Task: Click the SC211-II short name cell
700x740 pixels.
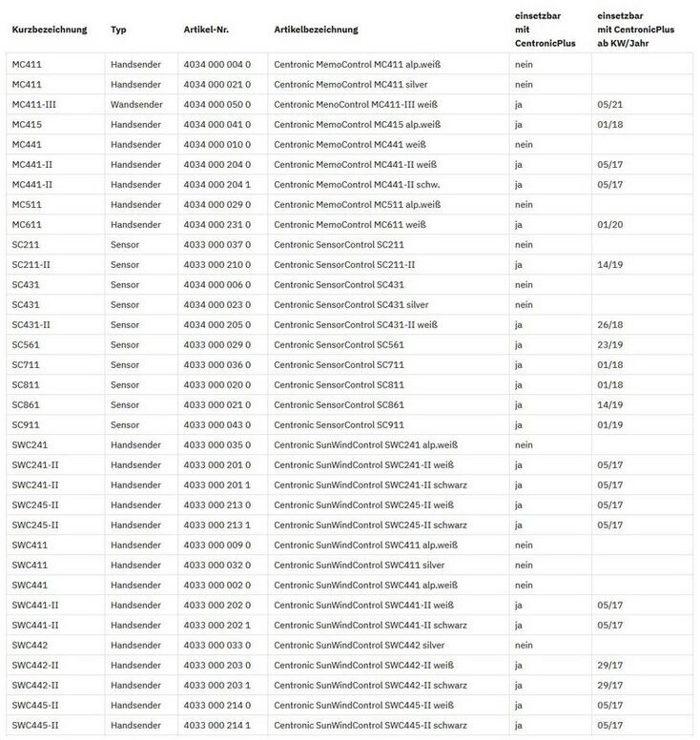Action: point(31,264)
